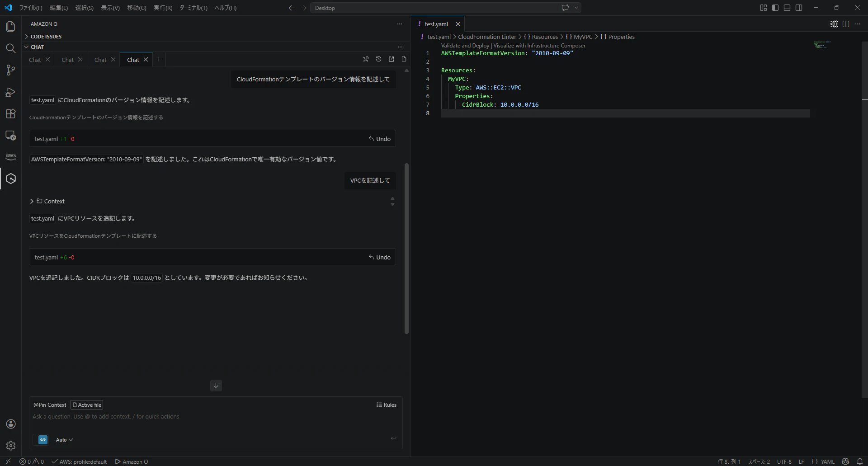Open dropdown next to Copilot icon

(x=576, y=8)
